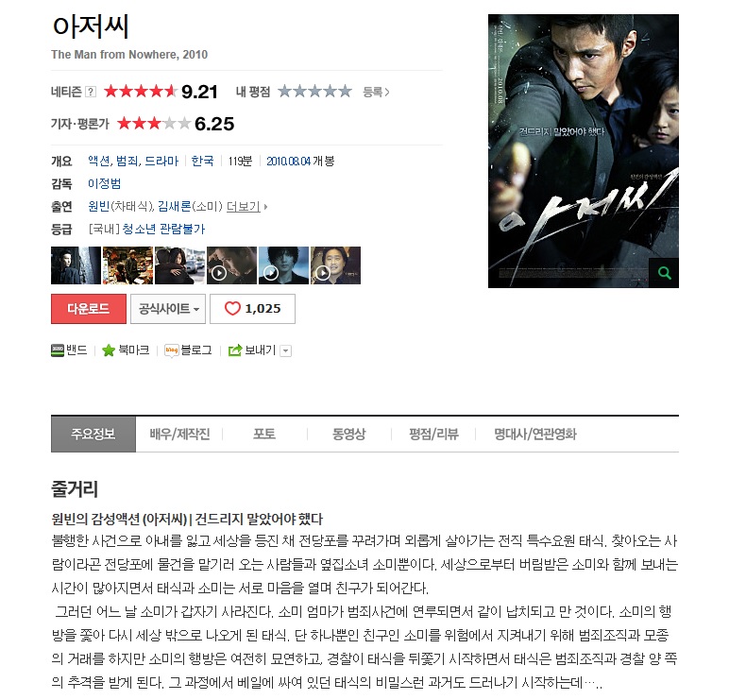Image resolution: width=729 pixels, height=700 pixels.
Task: Play the last video thumbnail with the man in glasses
Action: click(335, 265)
